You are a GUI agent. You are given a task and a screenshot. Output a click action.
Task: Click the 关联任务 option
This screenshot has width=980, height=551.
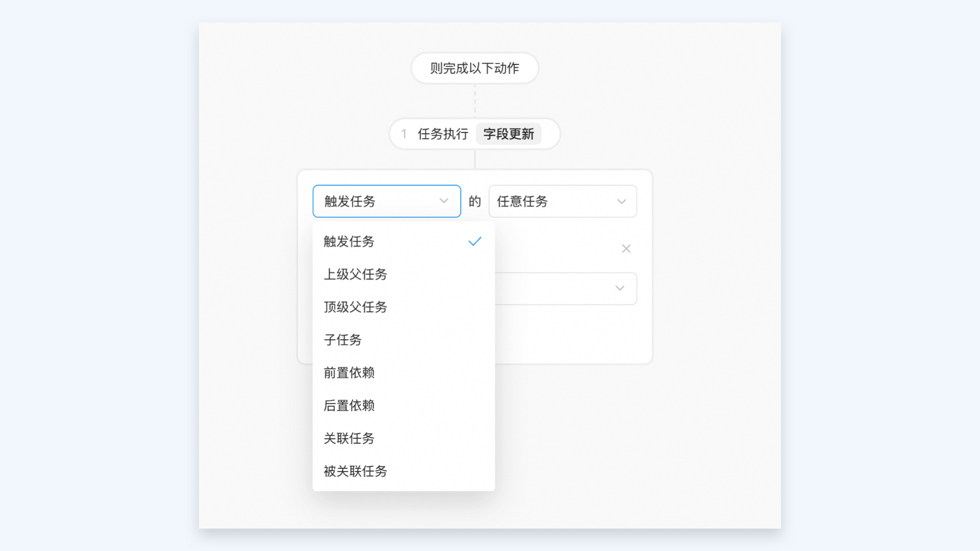pos(349,438)
